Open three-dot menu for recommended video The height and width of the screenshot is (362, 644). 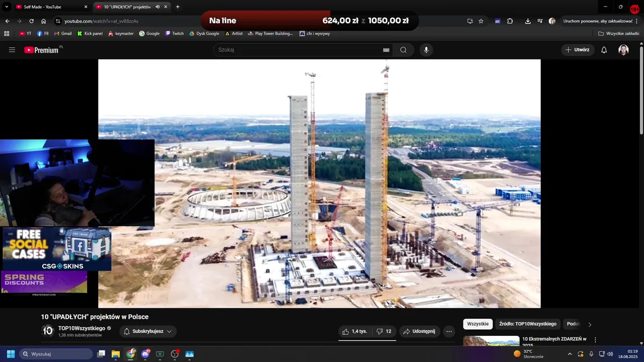coord(595,340)
